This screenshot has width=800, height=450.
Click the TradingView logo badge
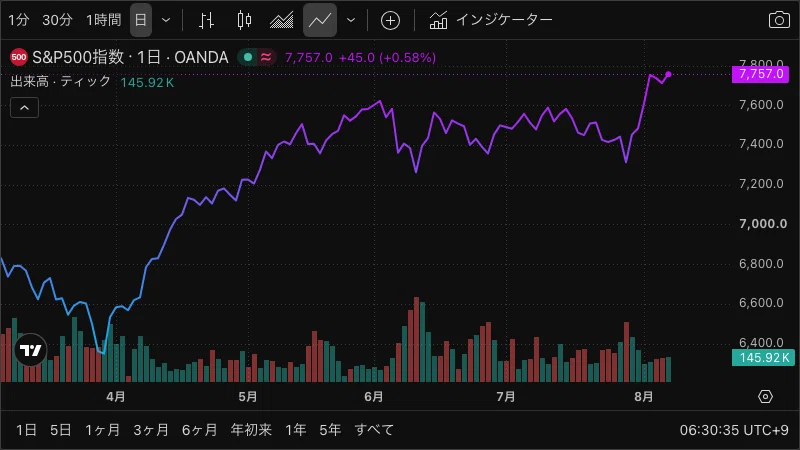(x=30, y=350)
